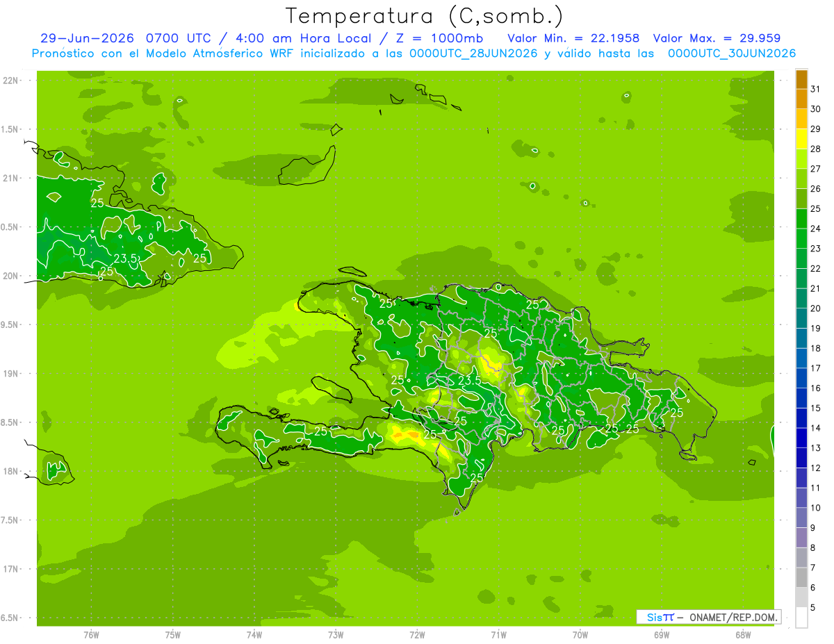This screenshot has height=644, width=834.
Task: Click the "70W" longitude axis label
Action: click(x=580, y=634)
